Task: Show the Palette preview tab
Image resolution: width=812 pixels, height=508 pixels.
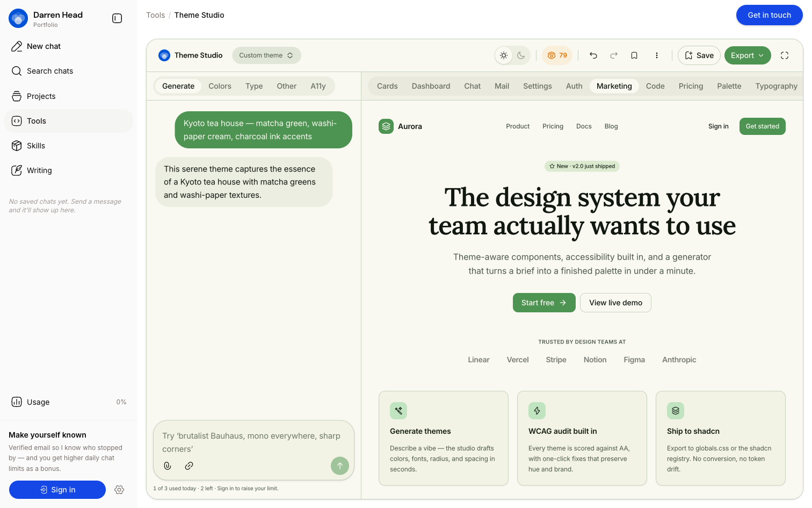Action: (729, 86)
